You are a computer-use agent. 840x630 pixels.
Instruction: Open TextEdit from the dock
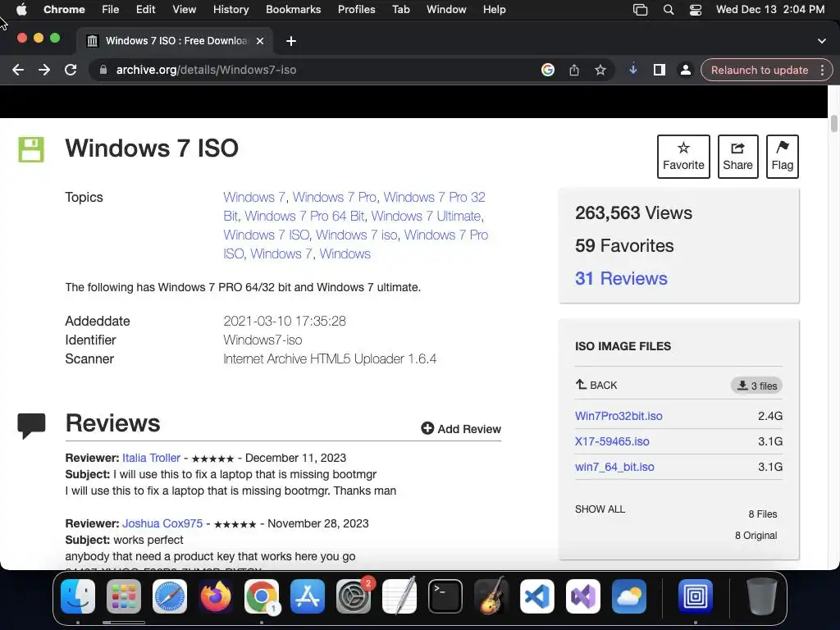[399, 596]
